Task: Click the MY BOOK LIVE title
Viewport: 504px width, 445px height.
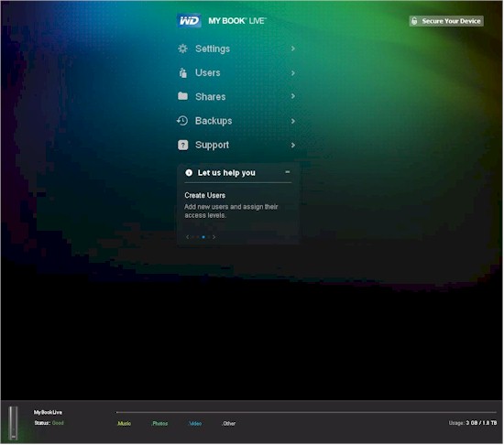Action: pos(237,21)
